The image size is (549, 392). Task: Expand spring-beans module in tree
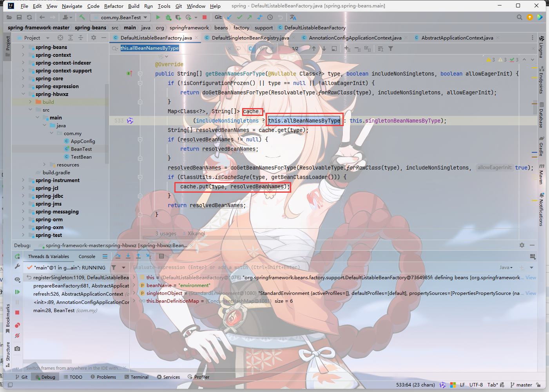[x=23, y=47]
